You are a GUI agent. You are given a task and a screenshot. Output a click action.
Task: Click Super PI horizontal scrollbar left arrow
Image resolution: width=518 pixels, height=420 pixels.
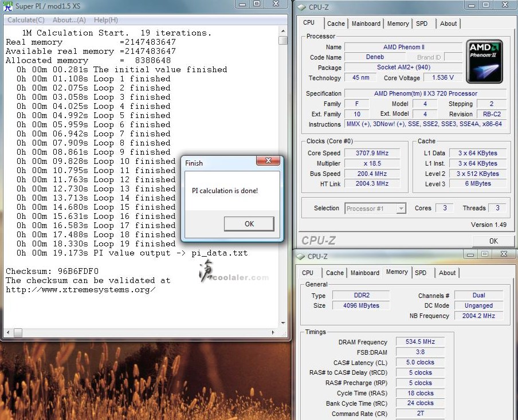pyautogui.click(x=8, y=332)
